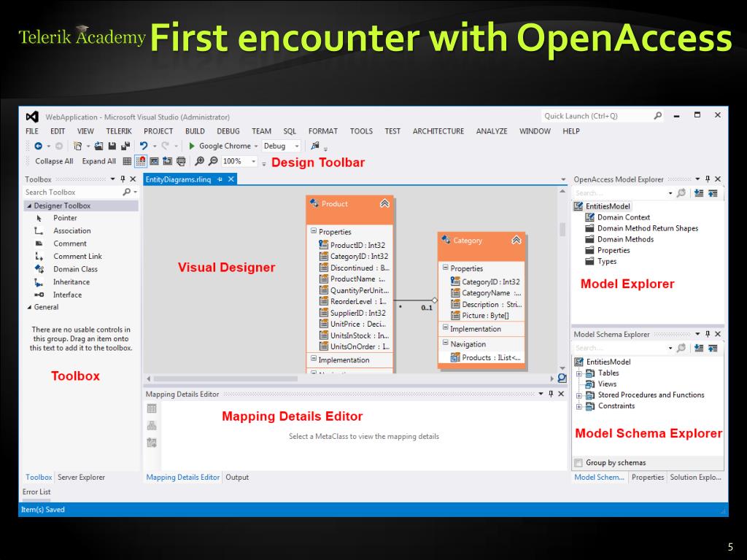Select Domain Methods folder in Model Explorer
Image resolution: width=747 pixels, height=560 pixels.
625,239
